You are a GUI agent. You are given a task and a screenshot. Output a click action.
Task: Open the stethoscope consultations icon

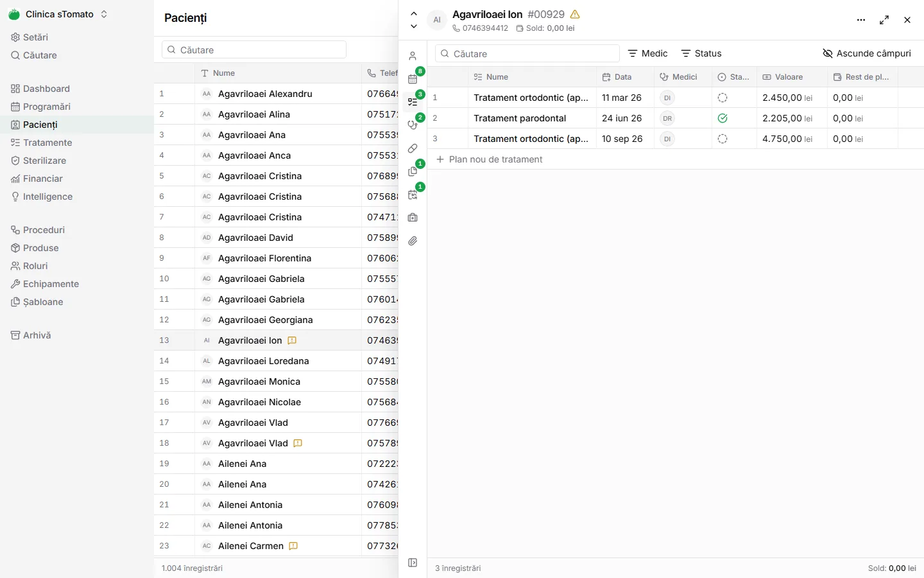tap(413, 125)
